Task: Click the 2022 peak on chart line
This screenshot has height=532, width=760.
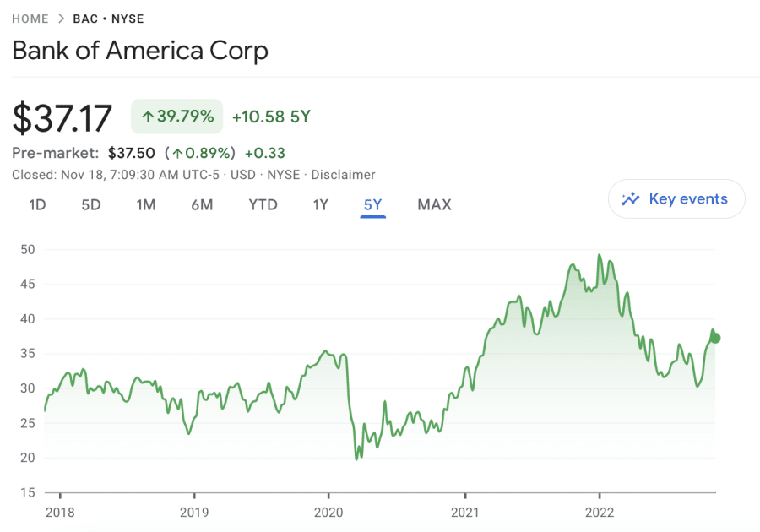Action: [x=599, y=255]
